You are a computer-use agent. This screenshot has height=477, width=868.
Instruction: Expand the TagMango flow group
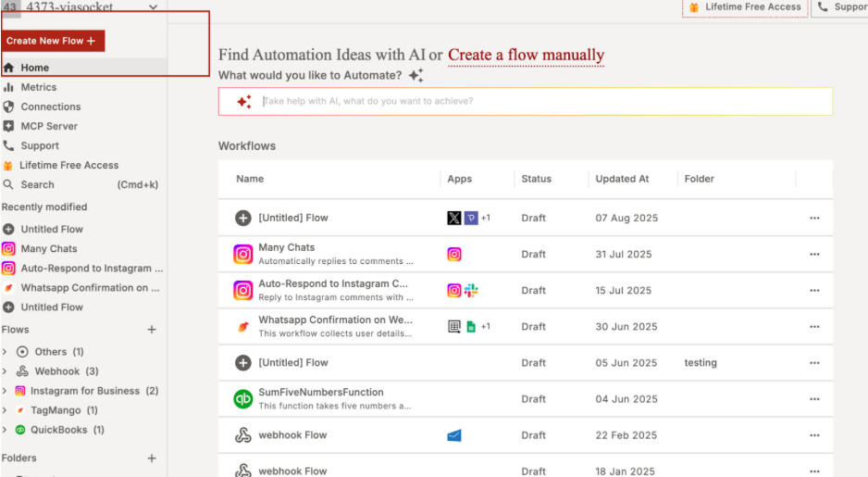[x=6, y=410]
